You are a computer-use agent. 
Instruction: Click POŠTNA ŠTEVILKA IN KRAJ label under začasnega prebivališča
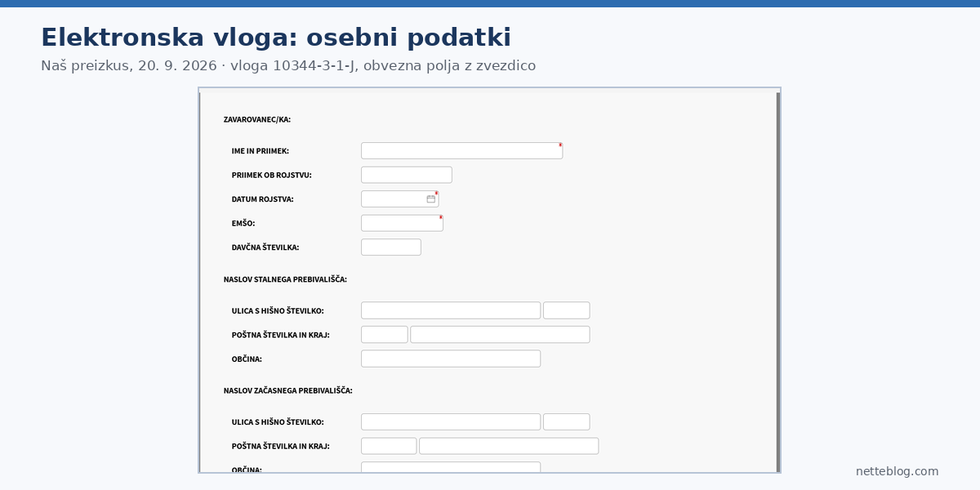click(x=281, y=446)
